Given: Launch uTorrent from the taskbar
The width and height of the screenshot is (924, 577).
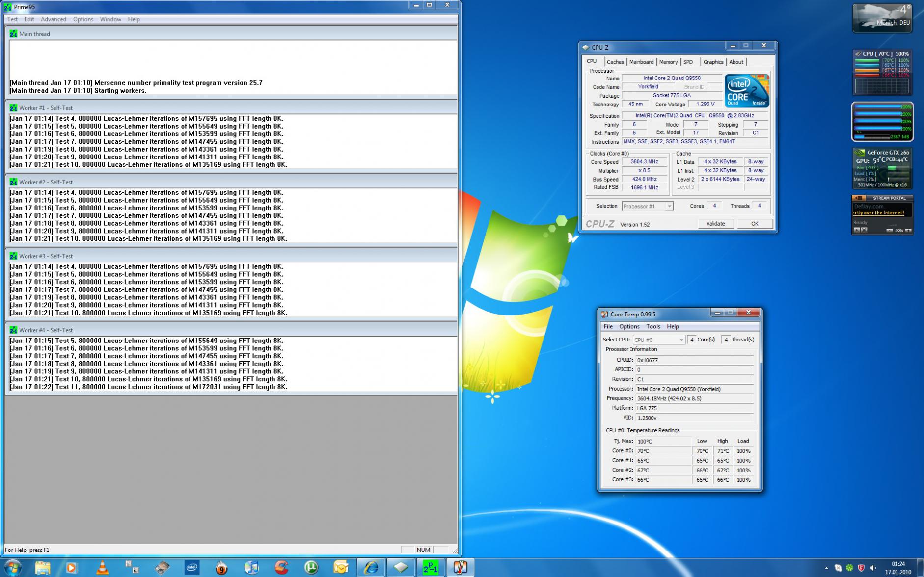Looking at the screenshot, I should [x=311, y=568].
